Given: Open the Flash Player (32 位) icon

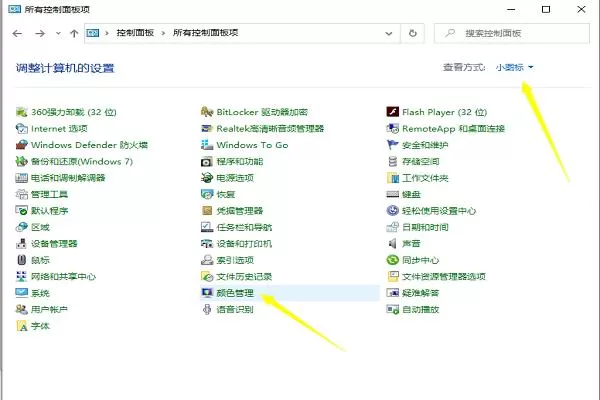Looking at the screenshot, I should tap(393, 112).
